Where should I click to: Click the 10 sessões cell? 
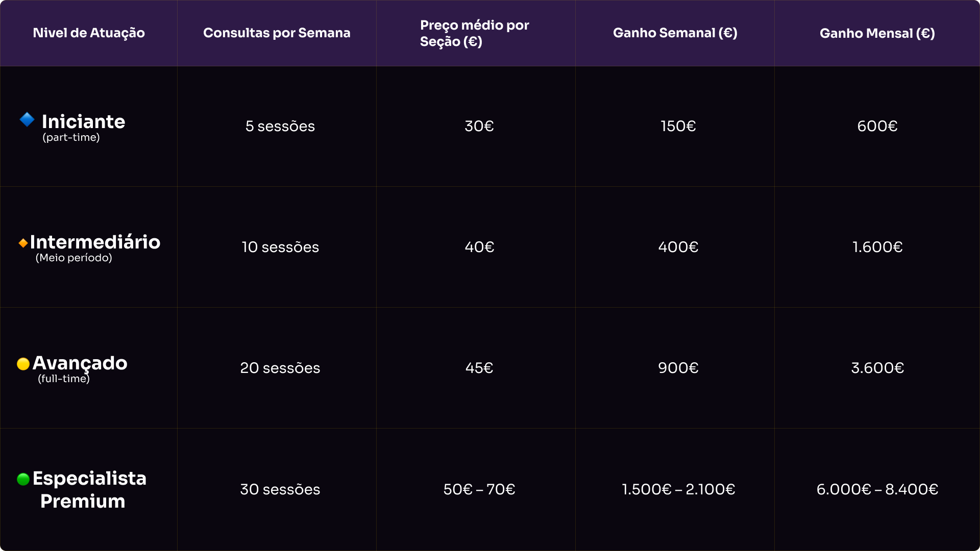(x=280, y=247)
